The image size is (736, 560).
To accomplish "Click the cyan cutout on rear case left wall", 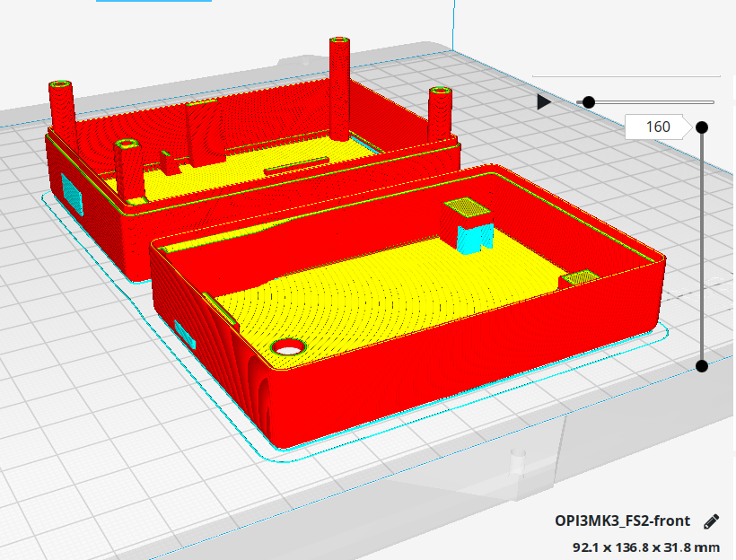I will click(72, 194).
